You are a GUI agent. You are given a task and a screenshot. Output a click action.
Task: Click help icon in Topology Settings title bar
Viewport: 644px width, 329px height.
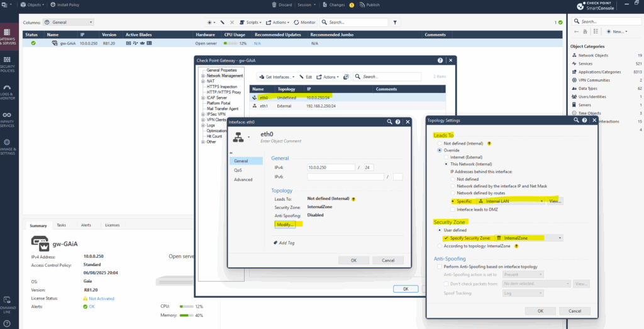coord(584,120)
